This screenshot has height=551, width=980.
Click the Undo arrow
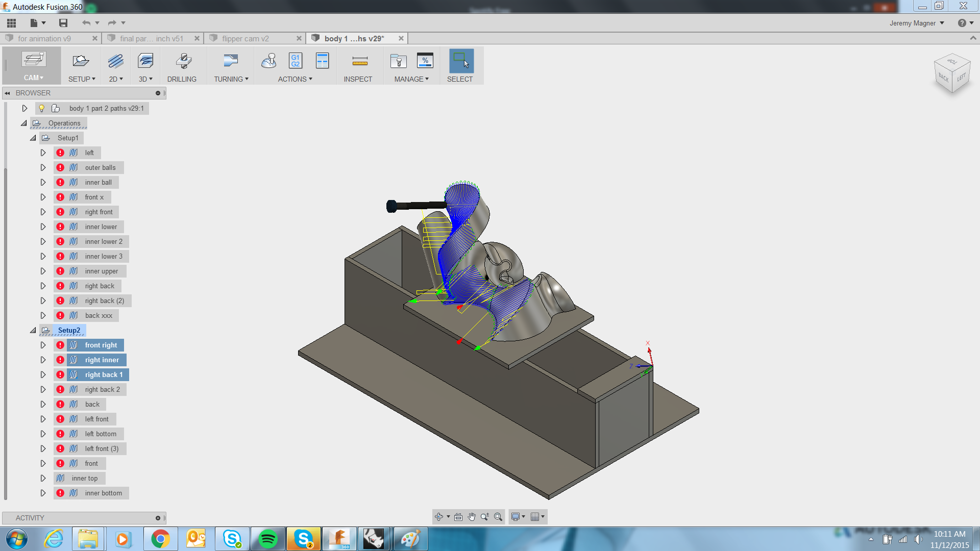(x=86, y=23)
